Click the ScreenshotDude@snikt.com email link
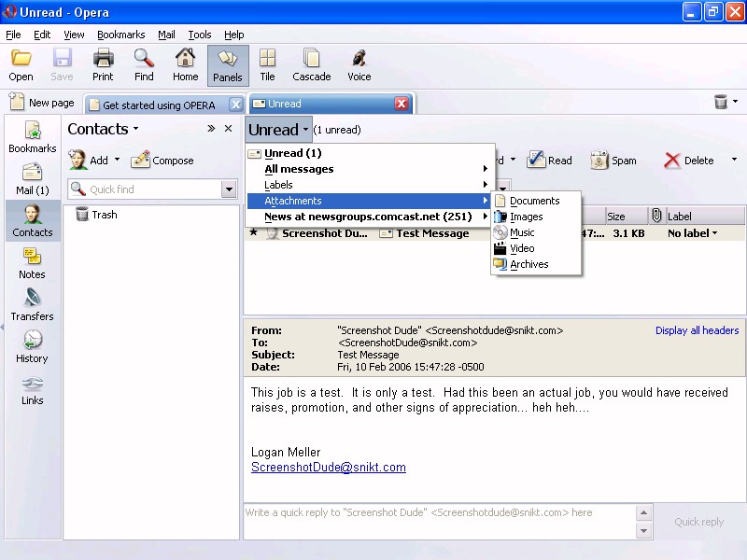This screenshot has width=747, height=560. [328, 468]
